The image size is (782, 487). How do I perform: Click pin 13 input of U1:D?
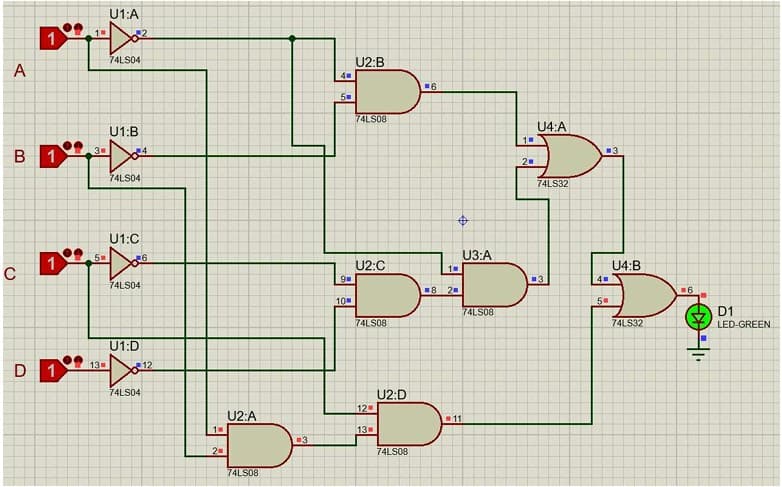[x=98, y=365]
